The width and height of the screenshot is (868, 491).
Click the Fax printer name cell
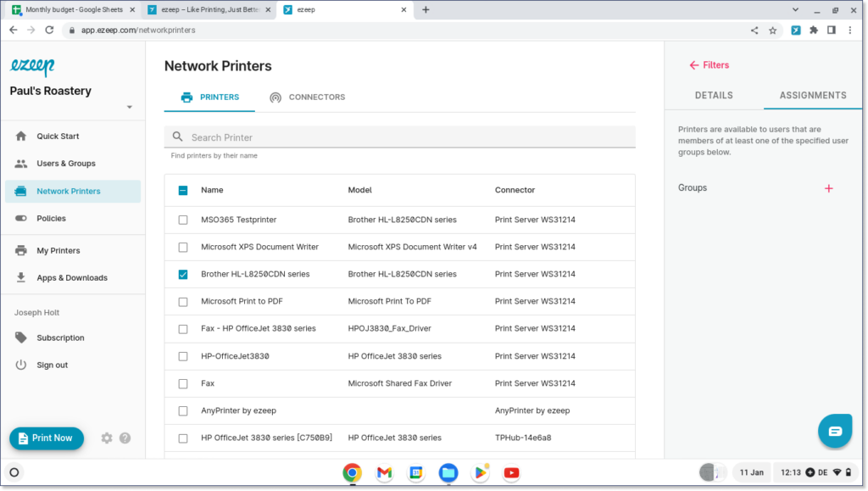point(208,383)
